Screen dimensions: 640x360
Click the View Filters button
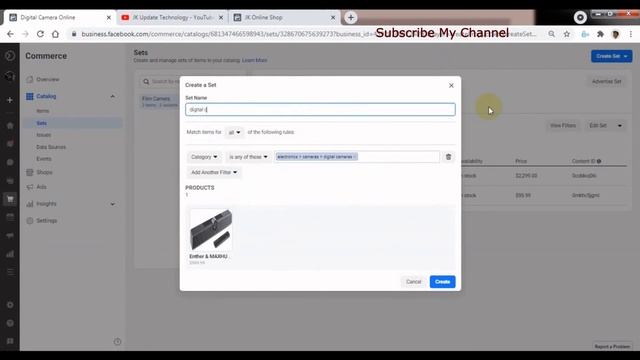pyautogui.click(x=563, y=126)
